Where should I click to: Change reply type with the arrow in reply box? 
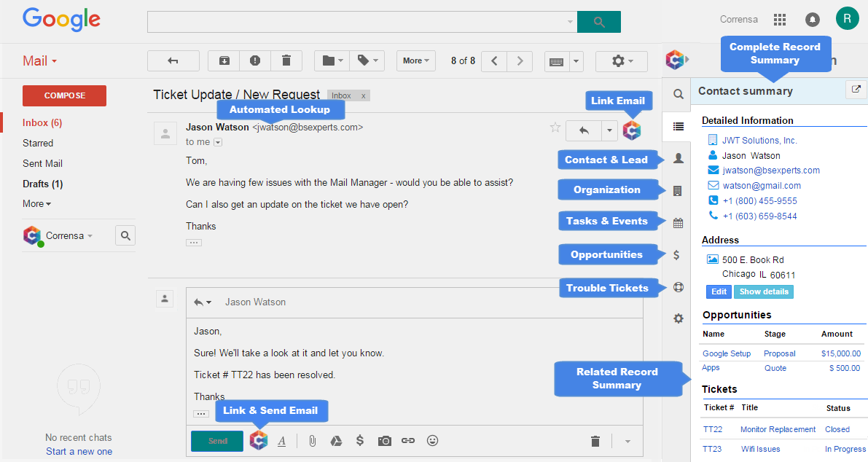[203, 302]
